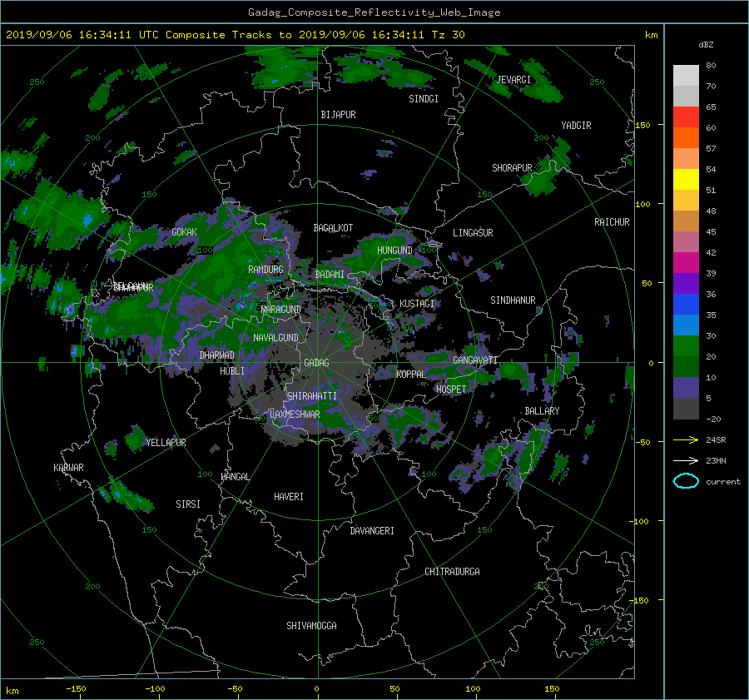Viewport: 749px width, 700px height.
Task: Click the DHARWAD label
Action: coord(217,355)
